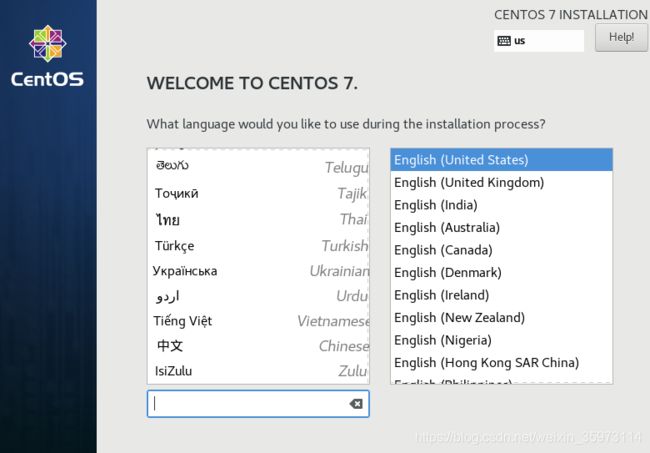The width and height of the screenshot is (650, 453).
Task: Select English (Ireland) locale
Action: pos(501,295)
